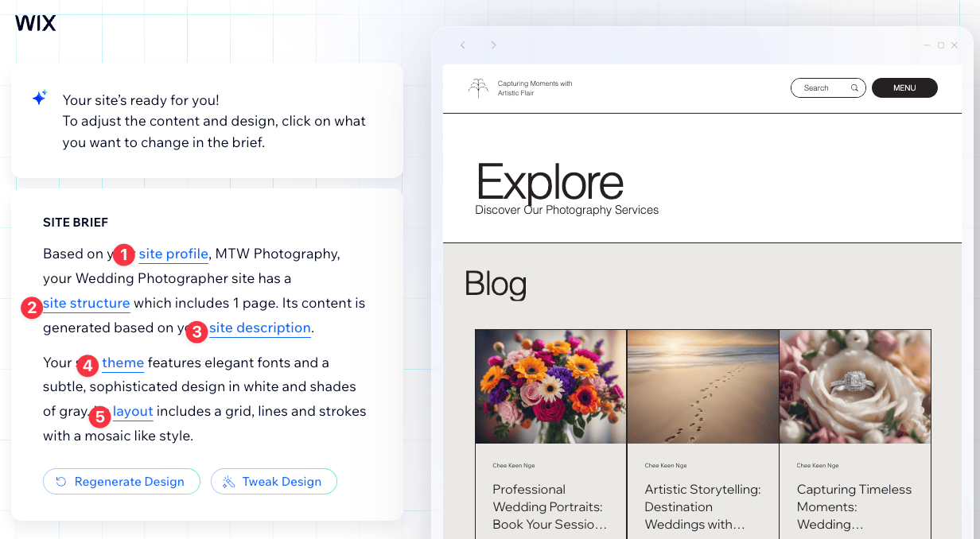980x539 pixels.
Task: Click the Wix logo
Action: (x=35, y=23)
